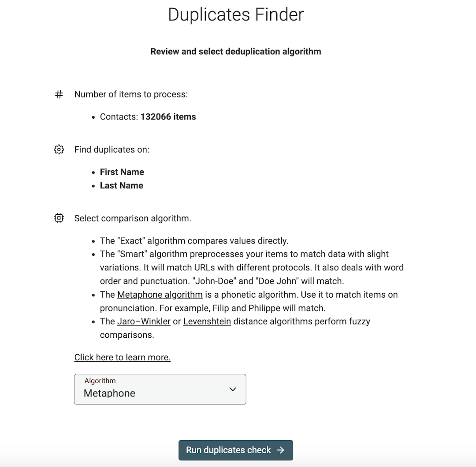Screen dimensions: 476x467
Task: Click the bullet point before 'Contacts'
Action: click(x=93, y=117)
